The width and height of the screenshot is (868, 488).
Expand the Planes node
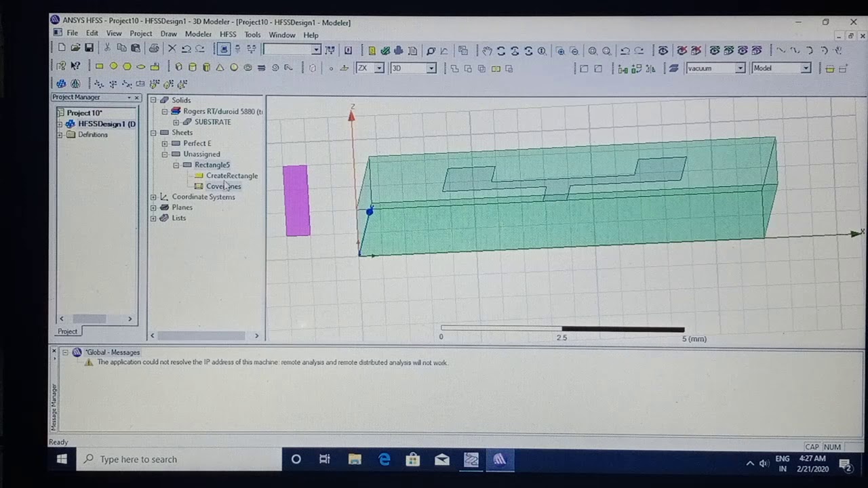click(x=153, y=207)
